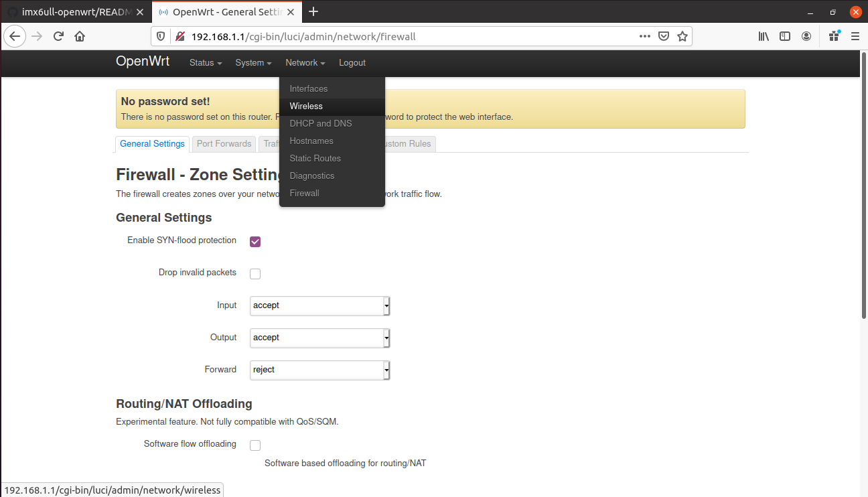
Task: Open the Input policy dropdown
Action: [x=319, y=305]
